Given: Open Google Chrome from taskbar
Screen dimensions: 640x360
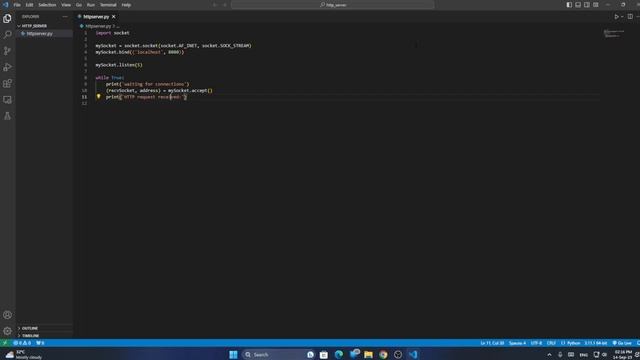Looking at the screenshot, I should (x=383, y=354).
